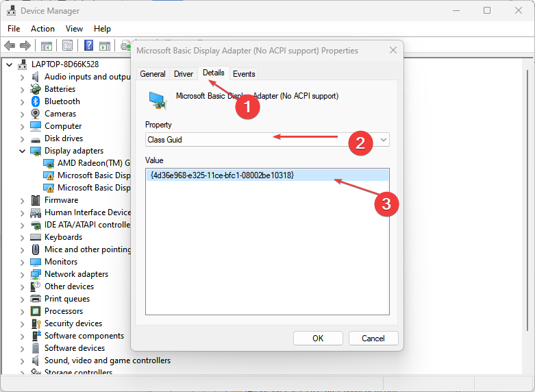This screenshot has width=535, height=392.
Task: Close the Properties dialog
Action: (x=393, y=51)
